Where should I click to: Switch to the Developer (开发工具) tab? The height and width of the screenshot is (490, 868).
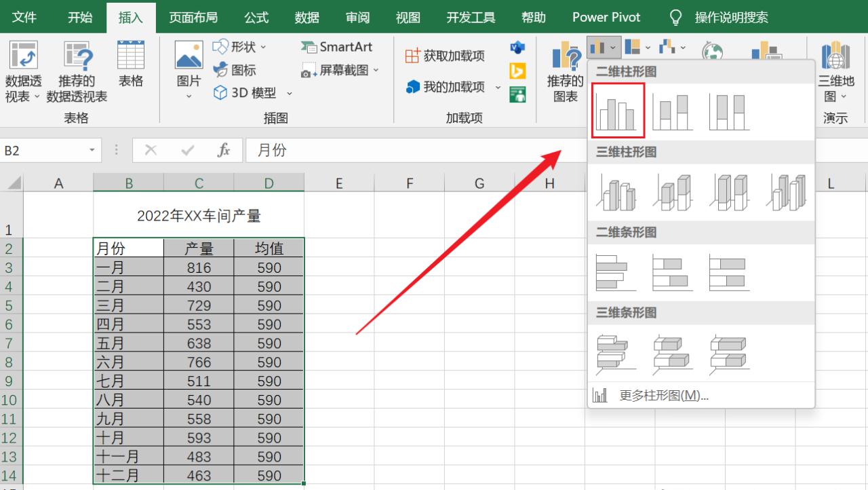[x=471, y=17]
